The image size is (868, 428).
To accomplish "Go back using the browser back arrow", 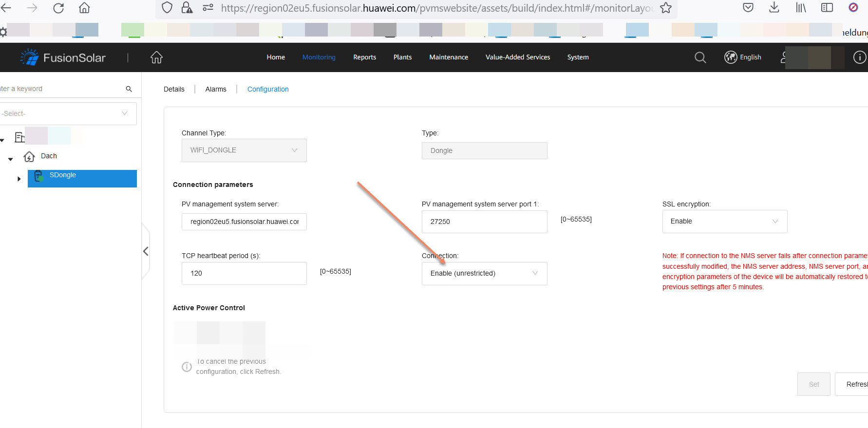I will 6,8.
